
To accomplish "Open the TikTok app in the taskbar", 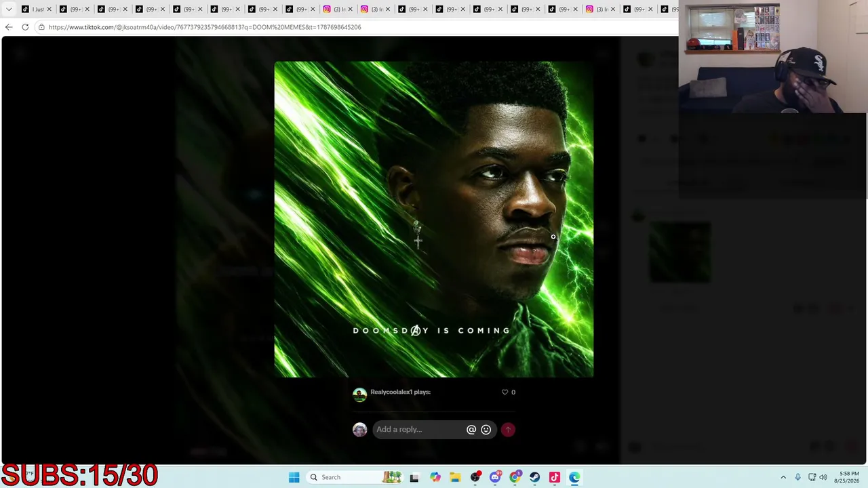I will click(x=555, y=477).
